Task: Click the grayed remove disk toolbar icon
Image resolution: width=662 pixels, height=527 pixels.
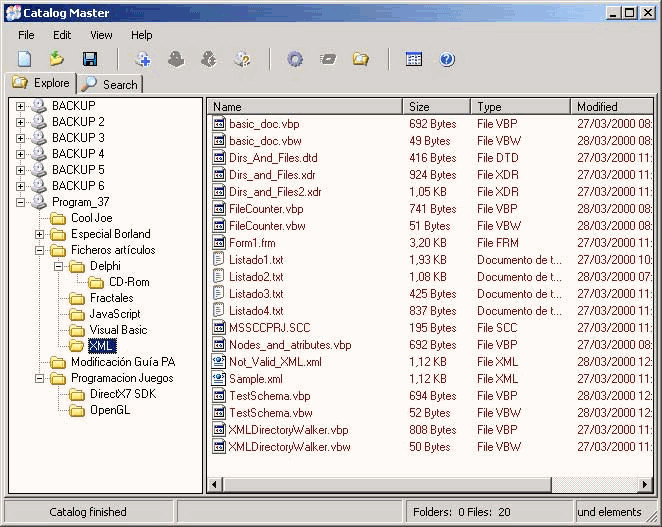Action: pos(176,59)
